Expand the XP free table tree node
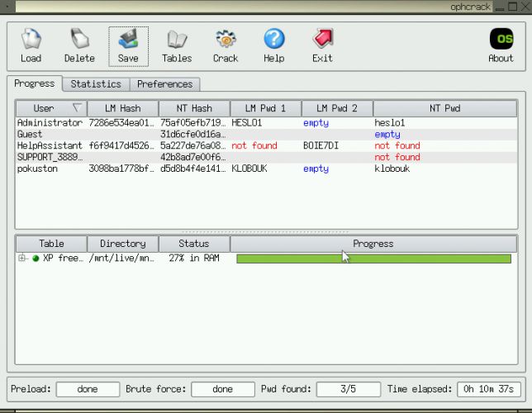This screenshot has height=413, width=532. pyautogui.click(x=21, y=258)
